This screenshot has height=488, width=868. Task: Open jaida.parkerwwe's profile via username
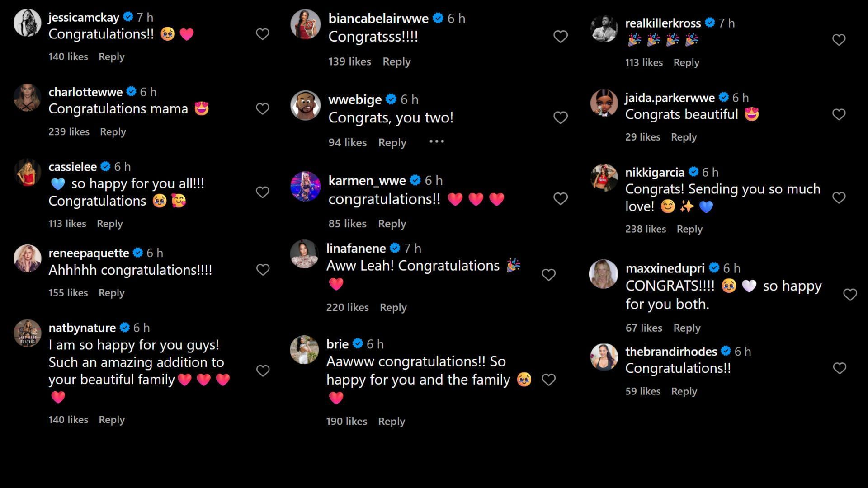pyautogui.click(x=670, y=98)
